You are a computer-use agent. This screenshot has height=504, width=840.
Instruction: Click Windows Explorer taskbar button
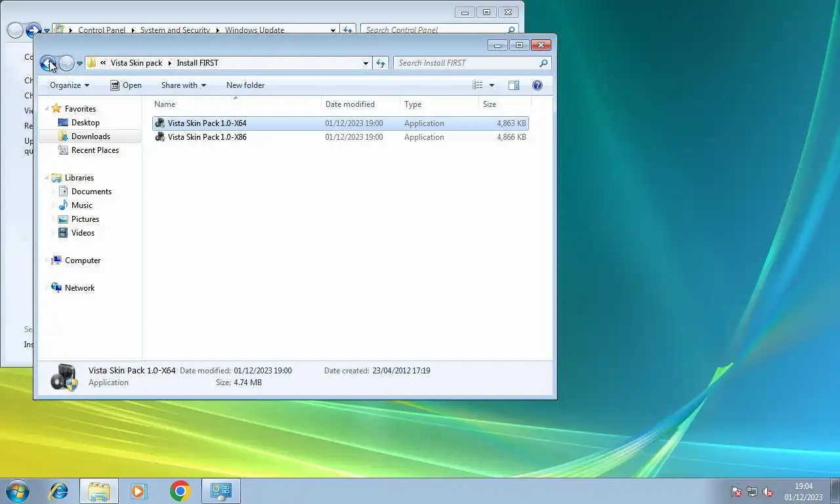click(x=99, y=491)
